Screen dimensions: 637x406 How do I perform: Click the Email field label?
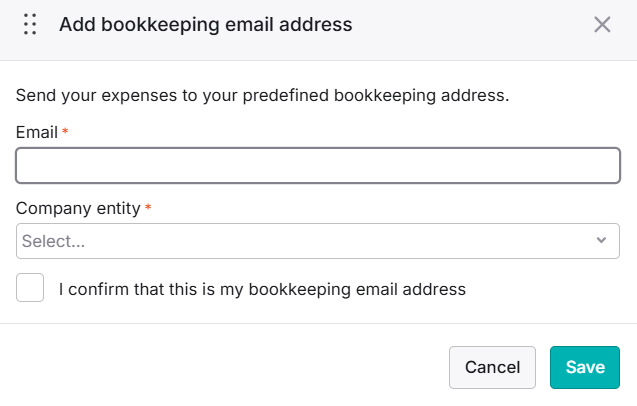pos(37,132)
